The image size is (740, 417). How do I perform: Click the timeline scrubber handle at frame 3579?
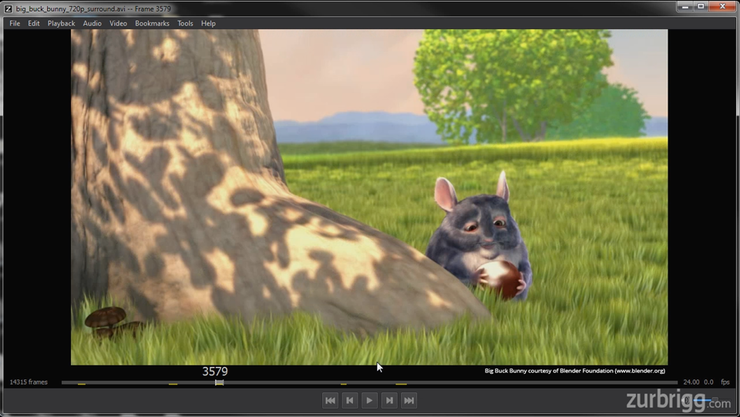pos(219,383)
